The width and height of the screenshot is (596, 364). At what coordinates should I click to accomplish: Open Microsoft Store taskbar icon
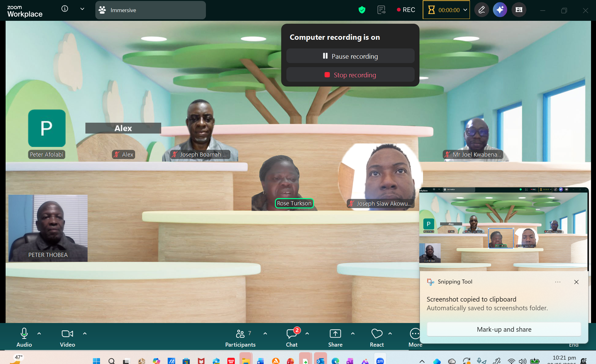coord(186,361)
